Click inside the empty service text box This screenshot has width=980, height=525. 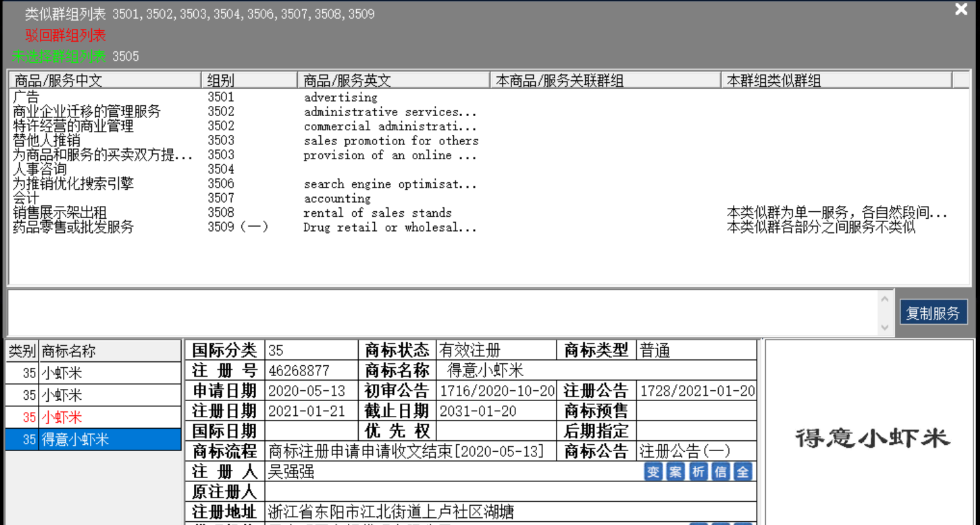pos(443,313)
